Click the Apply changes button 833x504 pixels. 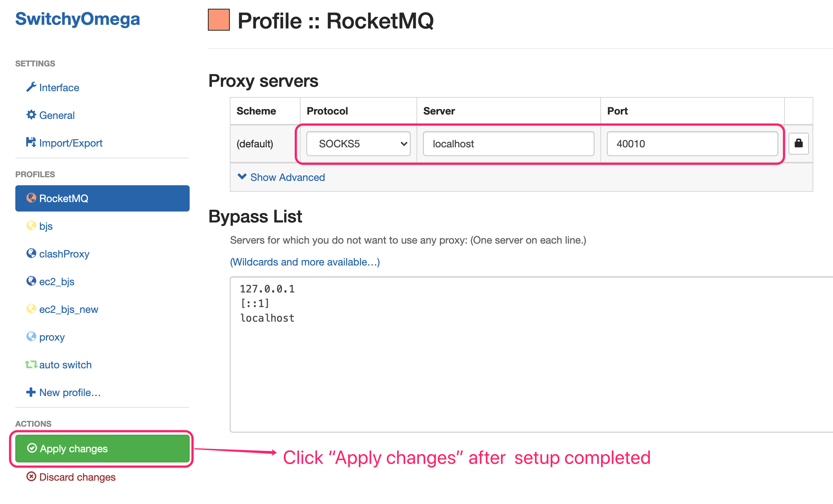(x=102, y=449)
